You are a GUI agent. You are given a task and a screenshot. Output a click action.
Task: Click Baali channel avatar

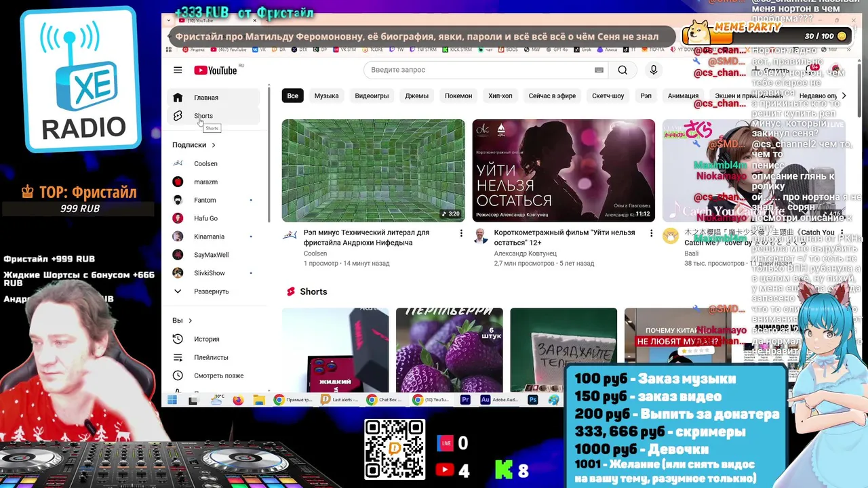coord(671,235)
